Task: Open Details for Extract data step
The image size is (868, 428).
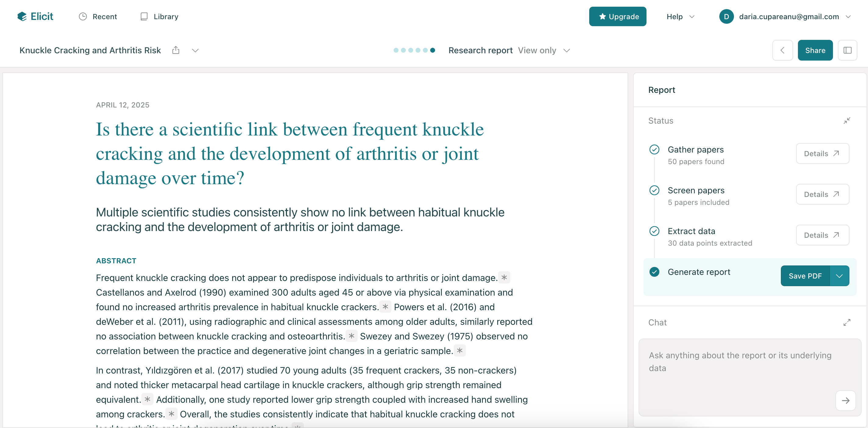Action: pyautogui.click(x=822, y=235)
